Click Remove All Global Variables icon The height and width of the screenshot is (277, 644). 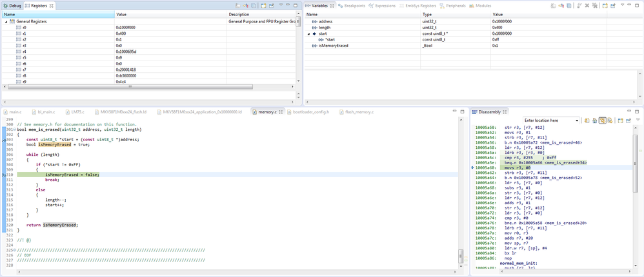click(x=595, y=6)
